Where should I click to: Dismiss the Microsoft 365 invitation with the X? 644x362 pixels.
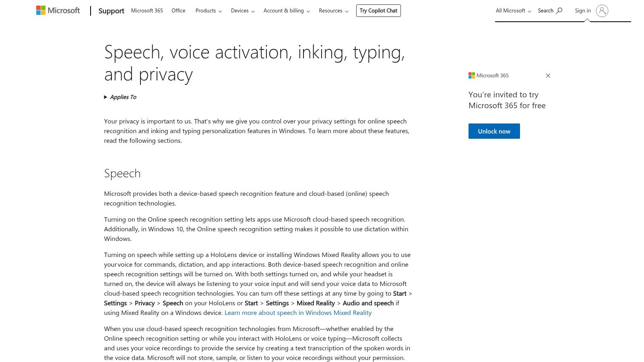click(x=548, y=76)
